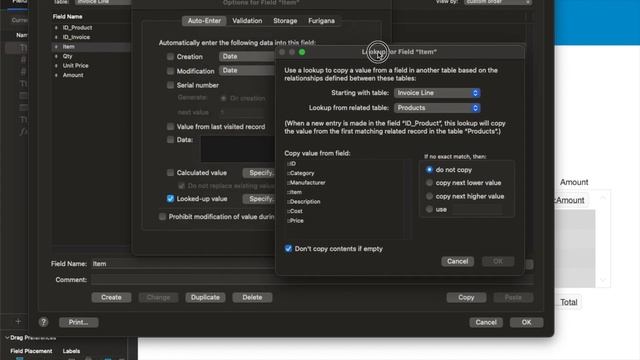Viewport: 640px width, 360px height.
Task: Click Cancel in Lookup dialog
Action: point(457,261)
